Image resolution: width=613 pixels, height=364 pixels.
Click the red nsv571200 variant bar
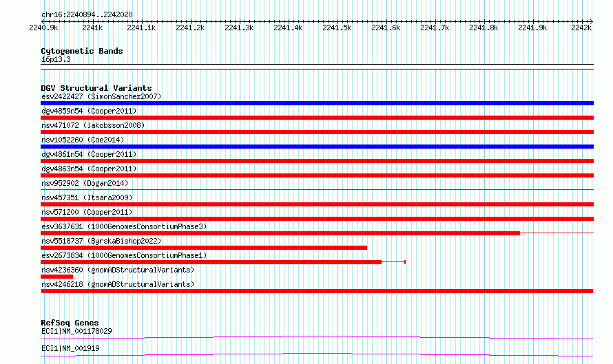317,219
